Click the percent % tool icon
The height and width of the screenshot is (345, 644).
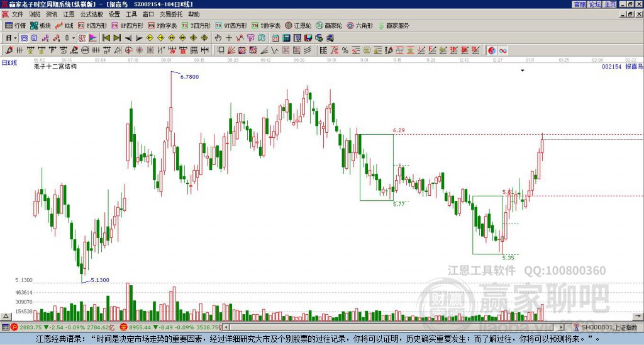point(345,50)
